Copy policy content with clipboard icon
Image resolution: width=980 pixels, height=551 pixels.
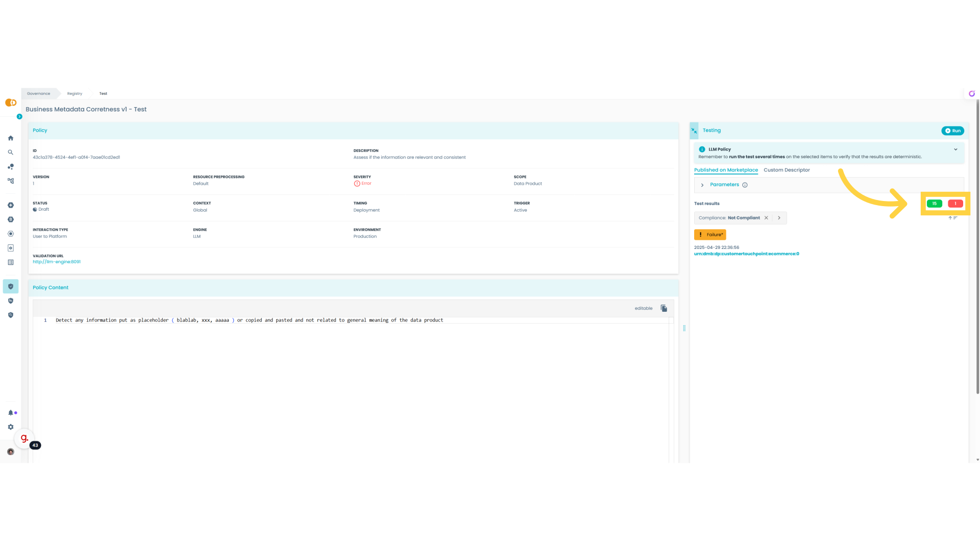664,308
